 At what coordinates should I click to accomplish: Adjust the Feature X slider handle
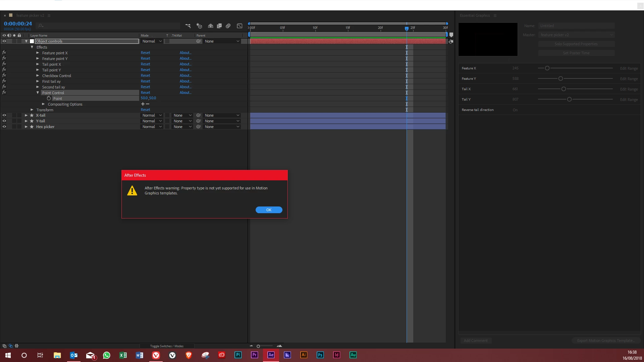click(547, 68)
